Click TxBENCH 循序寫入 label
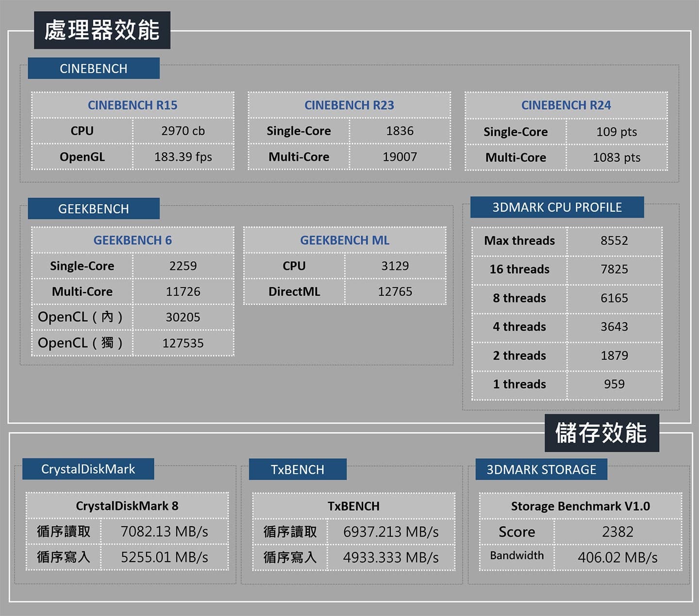Screen dimensions: 699x616 [290, 558]
